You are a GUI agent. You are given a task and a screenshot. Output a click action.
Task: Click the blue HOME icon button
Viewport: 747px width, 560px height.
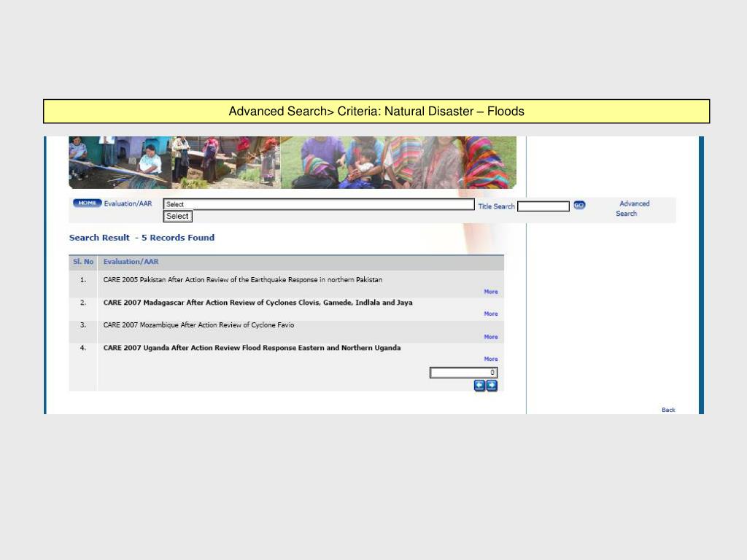point(88,203)
